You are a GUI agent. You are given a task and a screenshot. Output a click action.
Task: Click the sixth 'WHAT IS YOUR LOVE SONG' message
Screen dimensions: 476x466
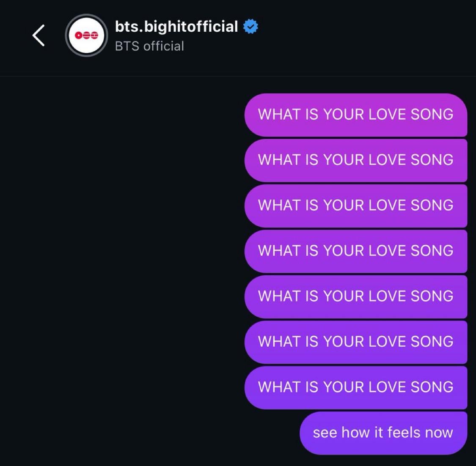356,342
